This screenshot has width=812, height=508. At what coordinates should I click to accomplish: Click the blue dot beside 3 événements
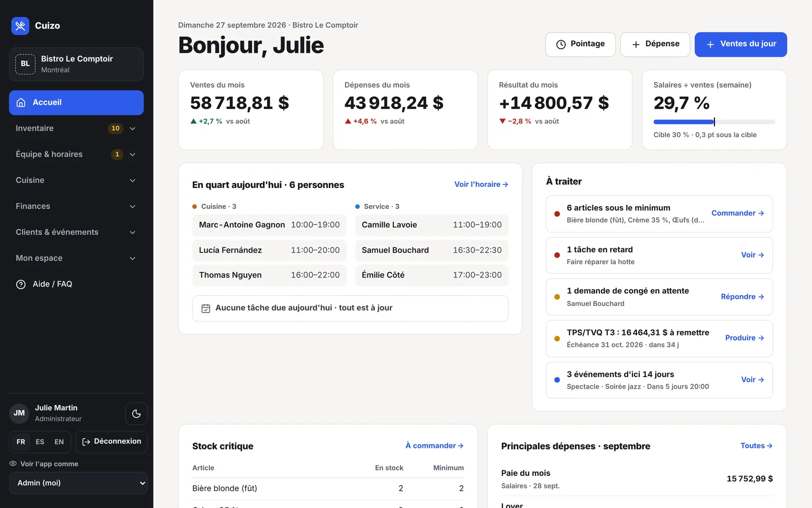tap(557, 380)
